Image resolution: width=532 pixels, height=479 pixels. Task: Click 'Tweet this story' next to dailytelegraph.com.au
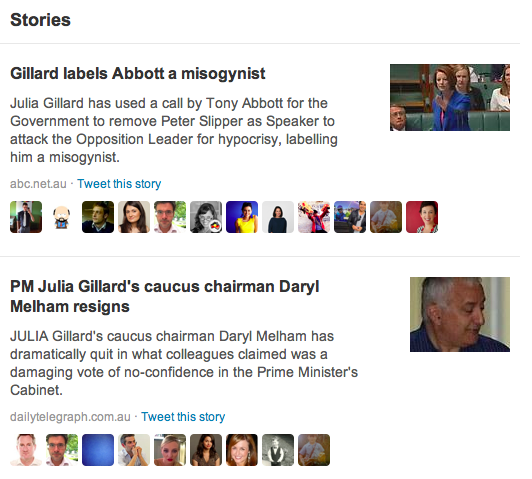[183, 417]
